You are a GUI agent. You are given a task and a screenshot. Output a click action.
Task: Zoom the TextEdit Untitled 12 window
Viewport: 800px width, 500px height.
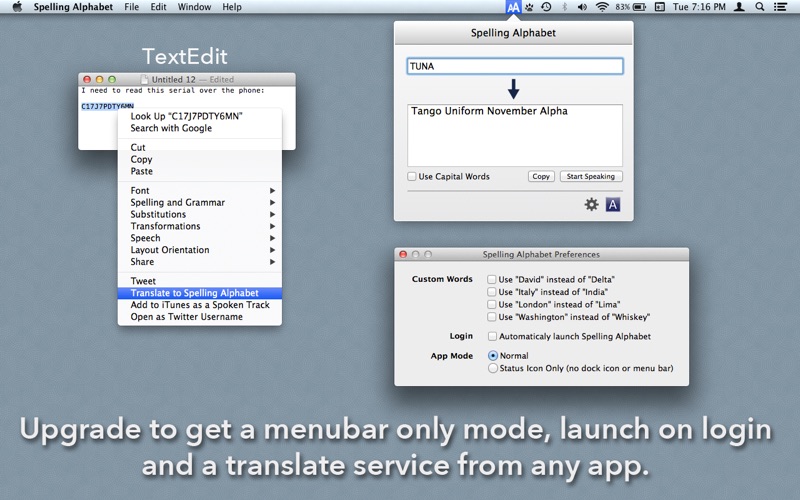pyautogui.click(x=112, y=80)
